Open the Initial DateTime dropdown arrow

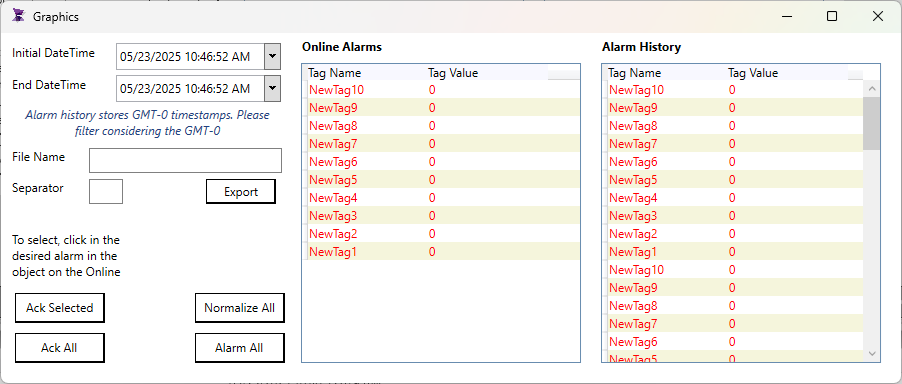pos(272,56)
